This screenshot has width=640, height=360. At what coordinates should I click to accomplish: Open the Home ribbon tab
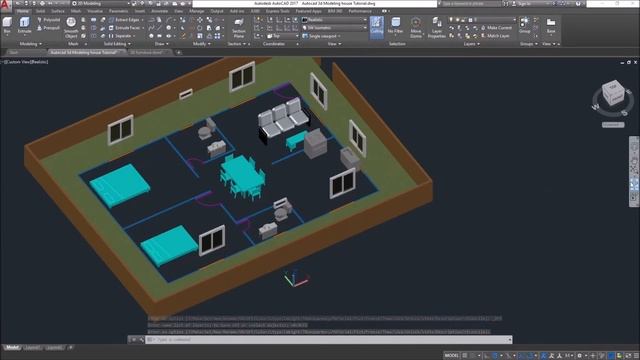tap(23, 11)
